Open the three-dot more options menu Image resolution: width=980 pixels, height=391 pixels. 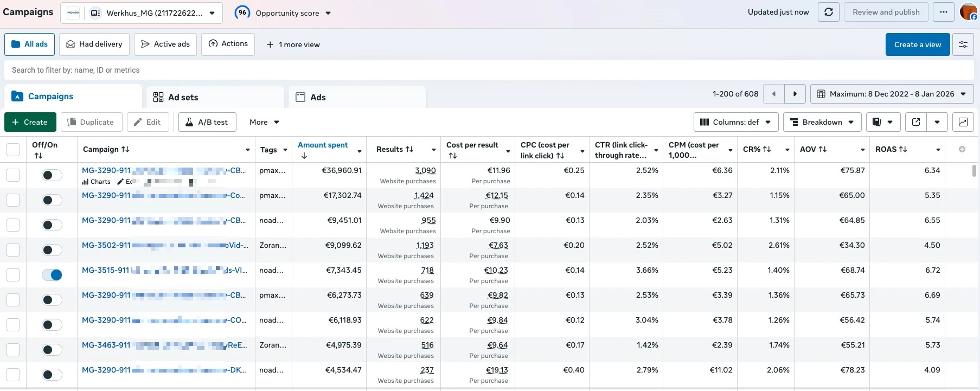point(944,12)
